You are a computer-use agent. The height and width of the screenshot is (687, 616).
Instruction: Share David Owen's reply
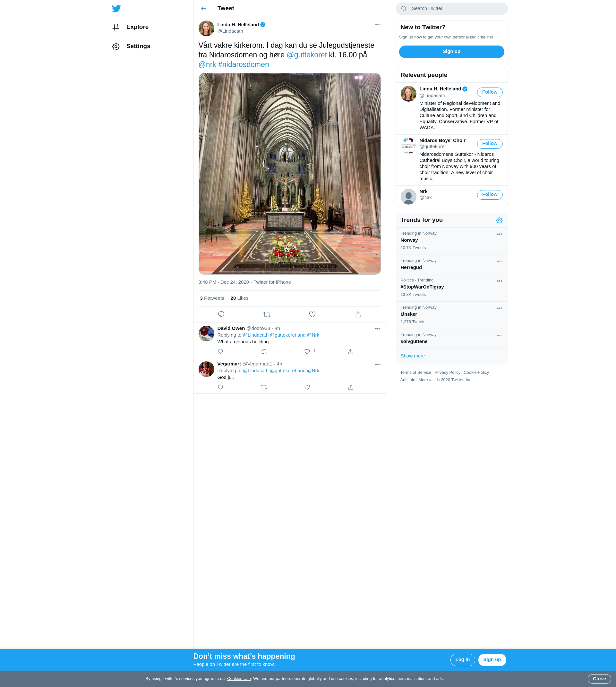350,351
